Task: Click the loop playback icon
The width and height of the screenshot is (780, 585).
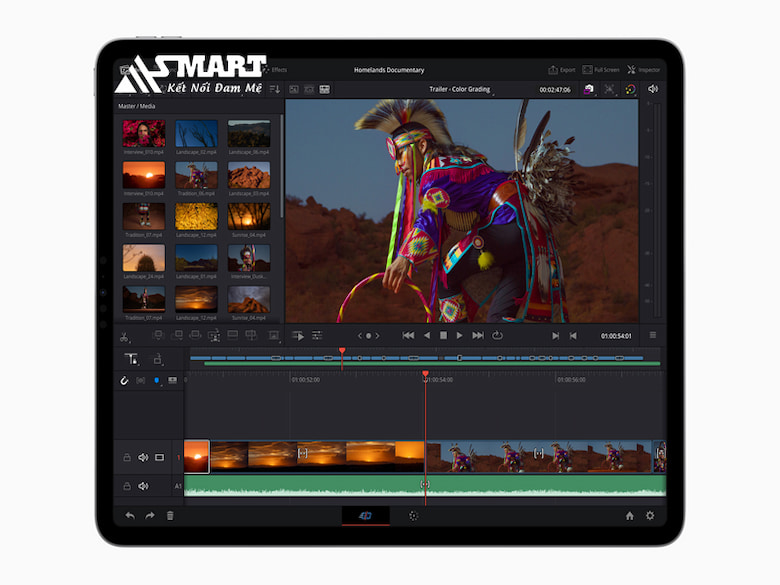Action: click(x=497, y=335)
